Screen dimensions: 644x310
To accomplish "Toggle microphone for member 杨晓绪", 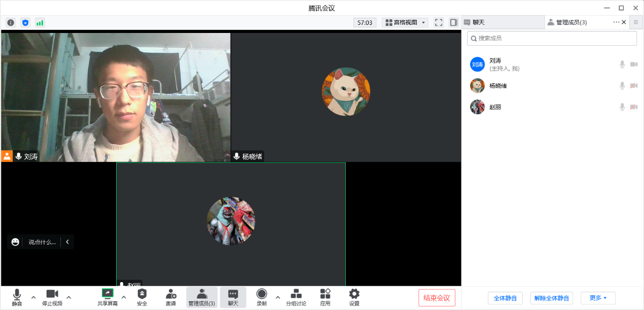I will [x=622, y=86].
